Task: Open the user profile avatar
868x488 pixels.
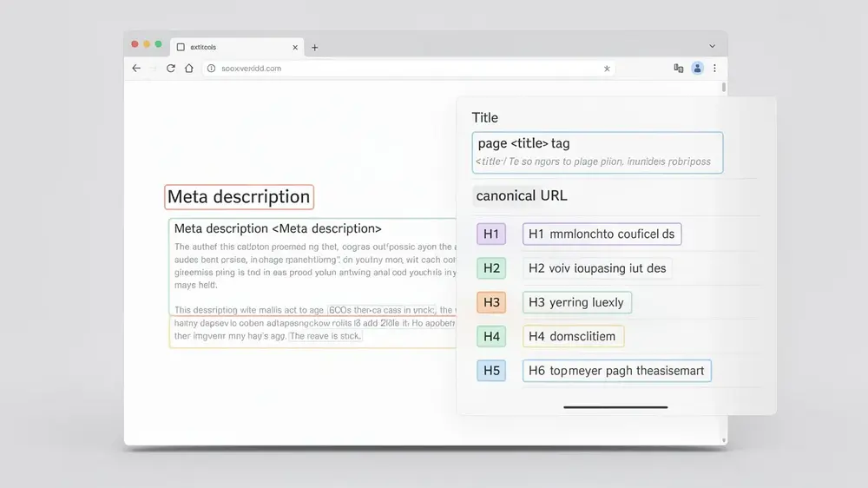Action: point(697,68)
